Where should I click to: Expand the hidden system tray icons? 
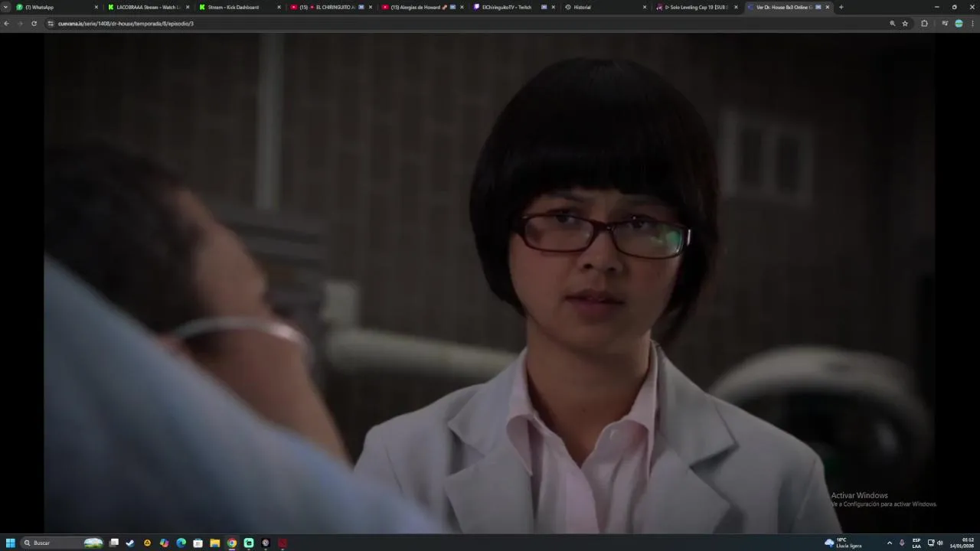coord(889,543)
